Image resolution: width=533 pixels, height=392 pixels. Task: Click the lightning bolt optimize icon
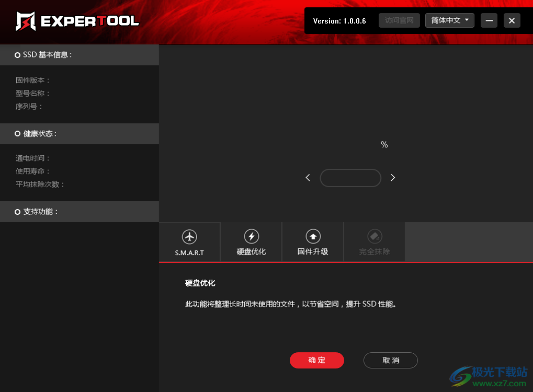(x=252, y=236)
